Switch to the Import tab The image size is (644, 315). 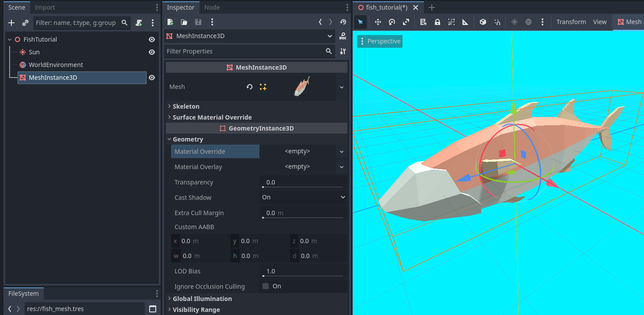(45, 7)
